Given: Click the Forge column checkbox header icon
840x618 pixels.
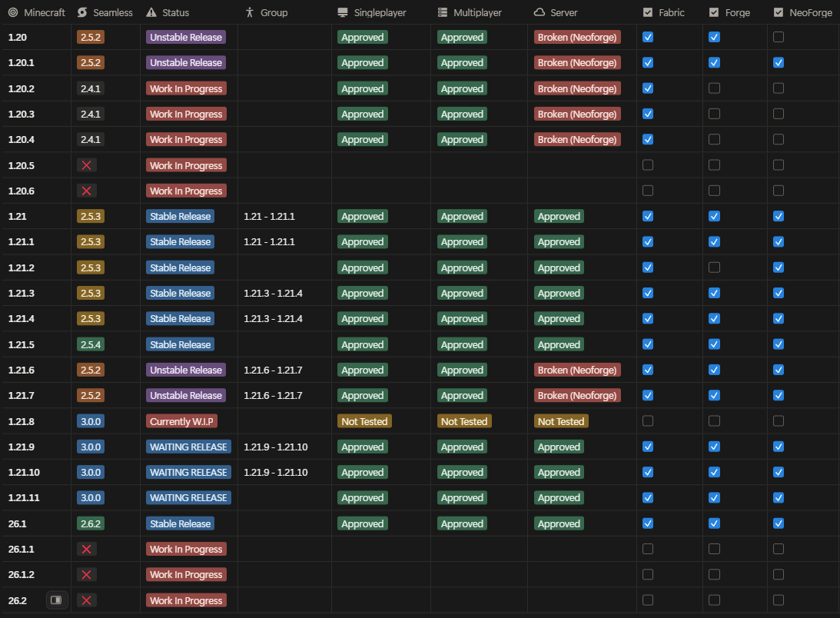Looking at the screenshot, I should pos(713,12).
